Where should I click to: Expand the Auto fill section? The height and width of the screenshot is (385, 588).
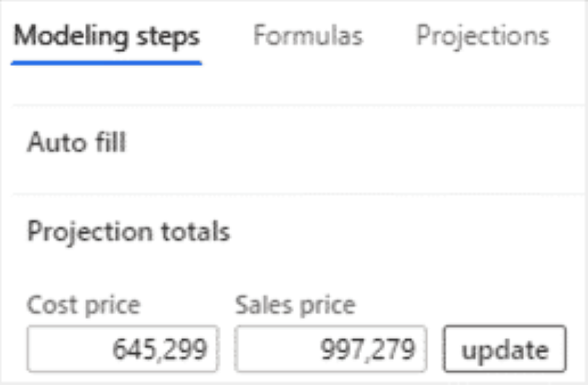(x=77, y=143)
